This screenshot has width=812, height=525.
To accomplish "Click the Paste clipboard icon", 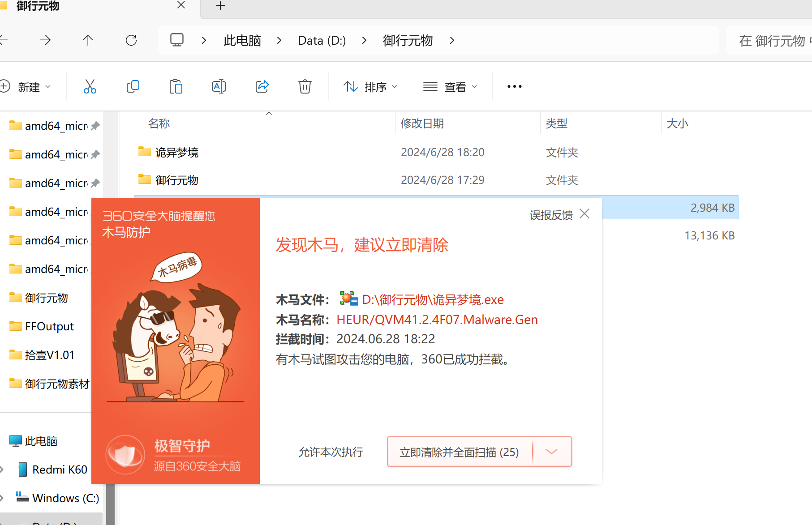I will (x=176, y=86).
